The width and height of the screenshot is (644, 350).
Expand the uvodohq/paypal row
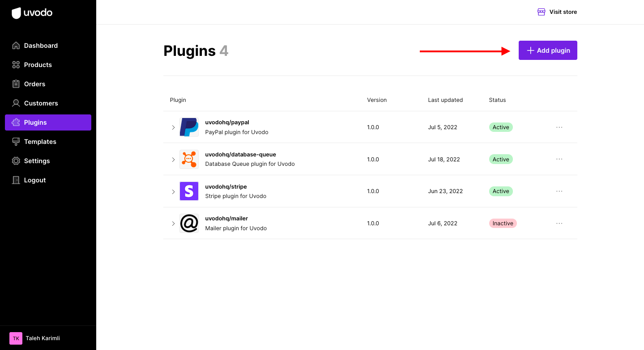(x=173, y=127)
